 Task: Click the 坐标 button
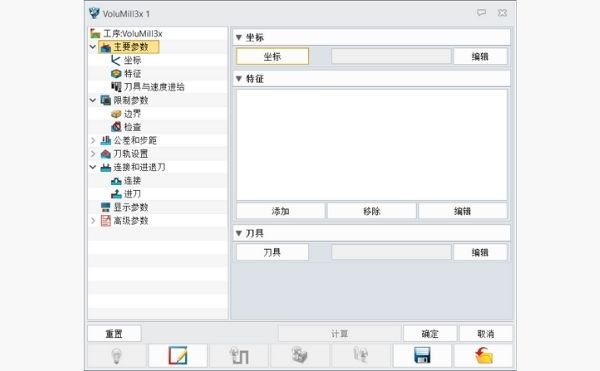[x=272, y=56]
